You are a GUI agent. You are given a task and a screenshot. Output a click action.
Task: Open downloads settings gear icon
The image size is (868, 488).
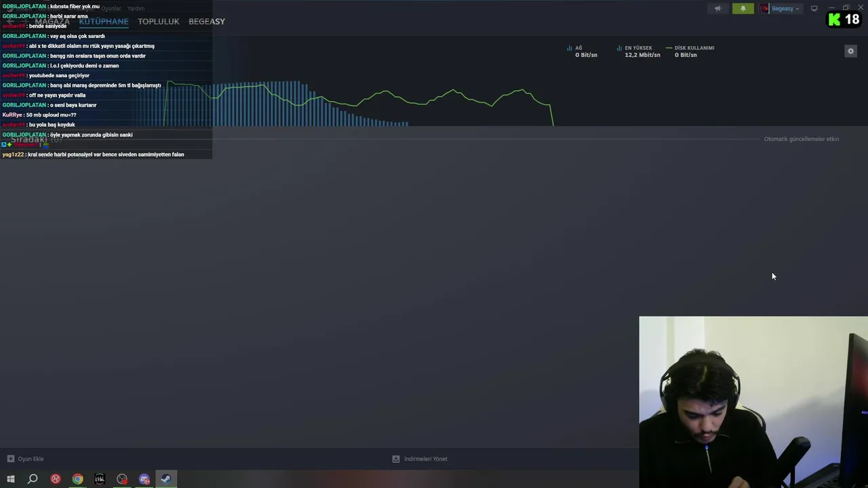tap(850, 51)
